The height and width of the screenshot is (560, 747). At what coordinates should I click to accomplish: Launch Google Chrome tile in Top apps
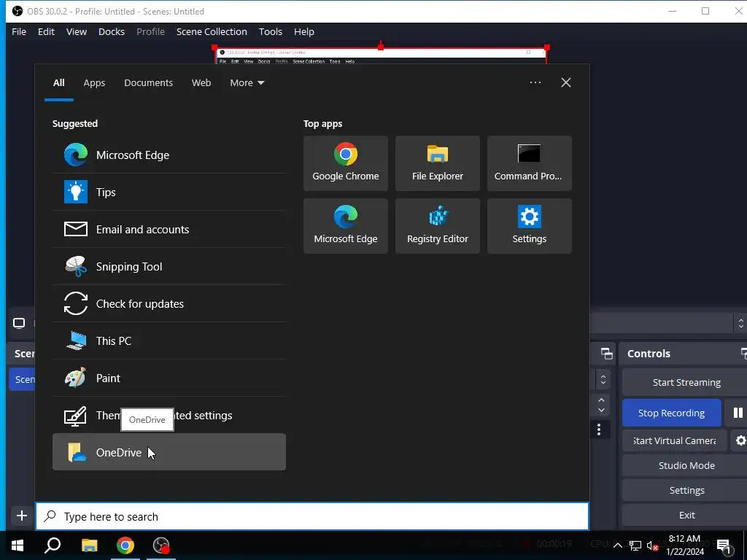345,163
